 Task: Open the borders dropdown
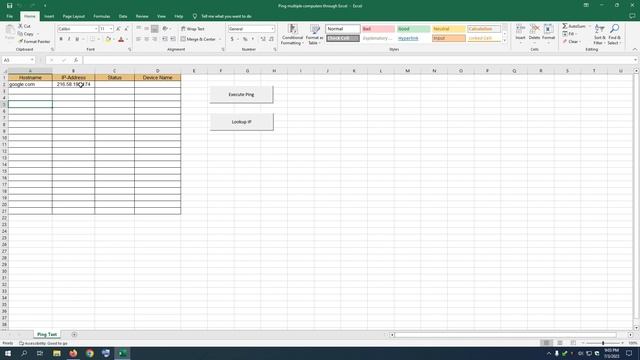[x=98, y=39]
